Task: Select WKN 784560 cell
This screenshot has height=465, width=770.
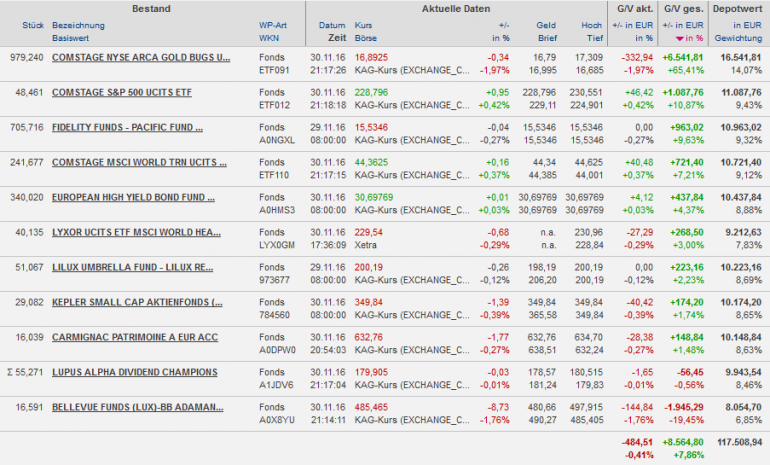Action: coord(275,315)
